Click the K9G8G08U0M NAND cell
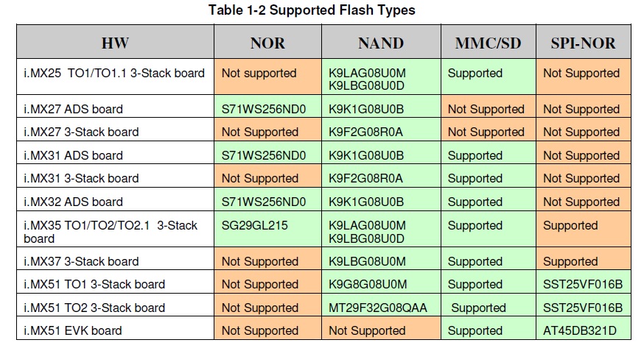This screenshot has height=351, width=644. tap(367, 284)
